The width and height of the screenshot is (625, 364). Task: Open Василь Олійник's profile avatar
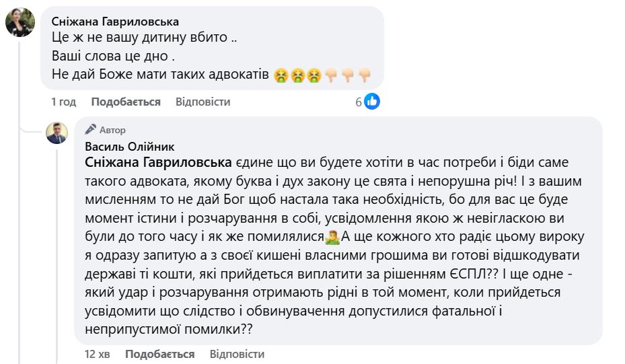point(57,133)
